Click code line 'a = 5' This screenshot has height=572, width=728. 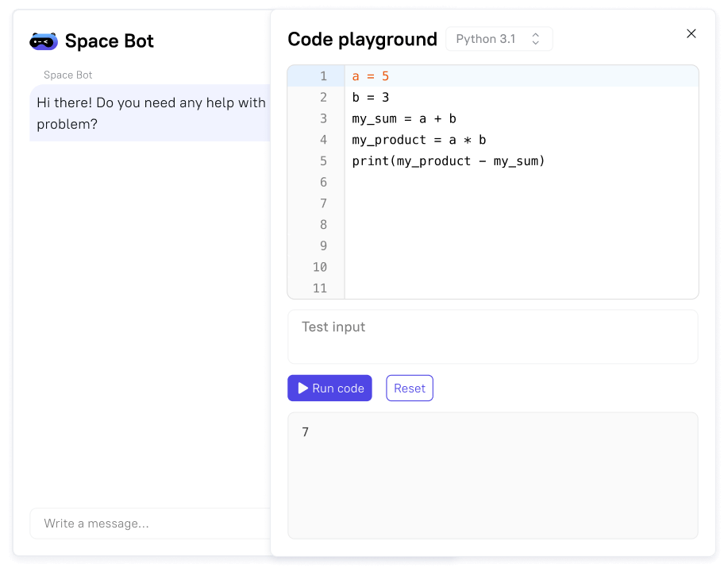pos(371,76)
